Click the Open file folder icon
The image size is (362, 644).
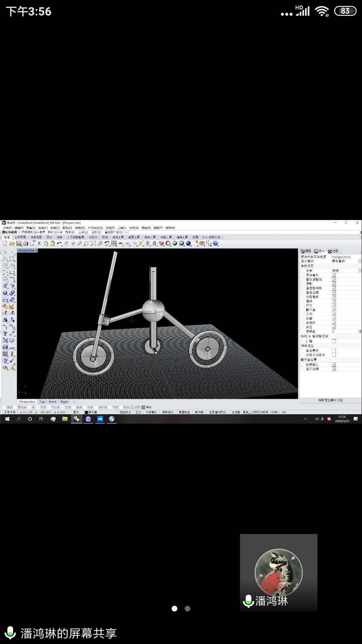(12, 244)
